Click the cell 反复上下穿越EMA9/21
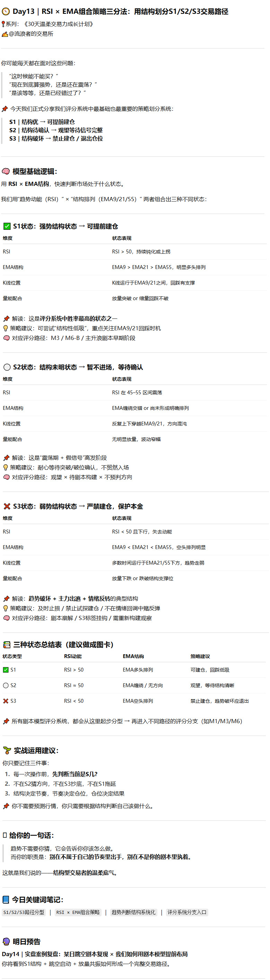This screenshot has height=980, width=270. click(149, 423)
